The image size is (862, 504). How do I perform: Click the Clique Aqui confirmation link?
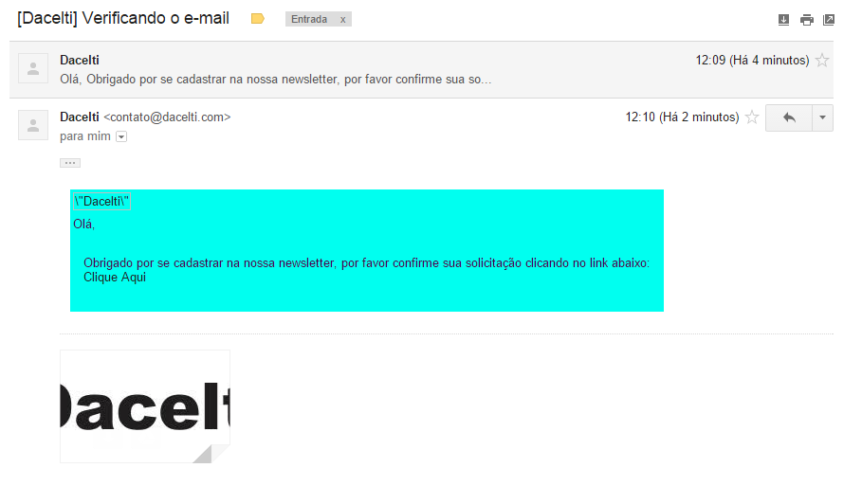tap(115, 278)
